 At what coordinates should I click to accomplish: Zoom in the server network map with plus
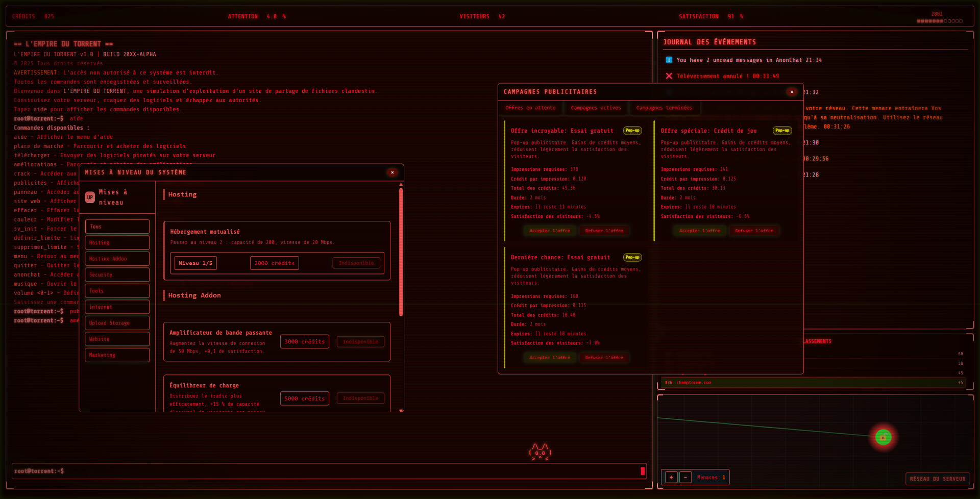671,478
